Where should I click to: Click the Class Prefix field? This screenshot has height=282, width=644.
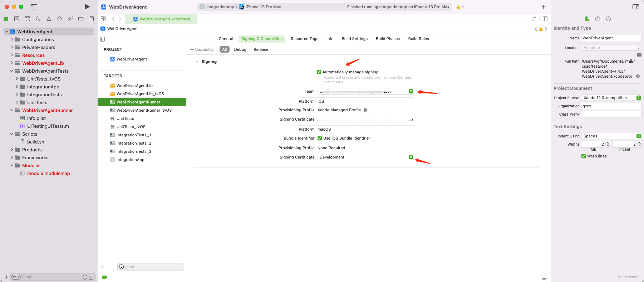click(x=611, y=114)
